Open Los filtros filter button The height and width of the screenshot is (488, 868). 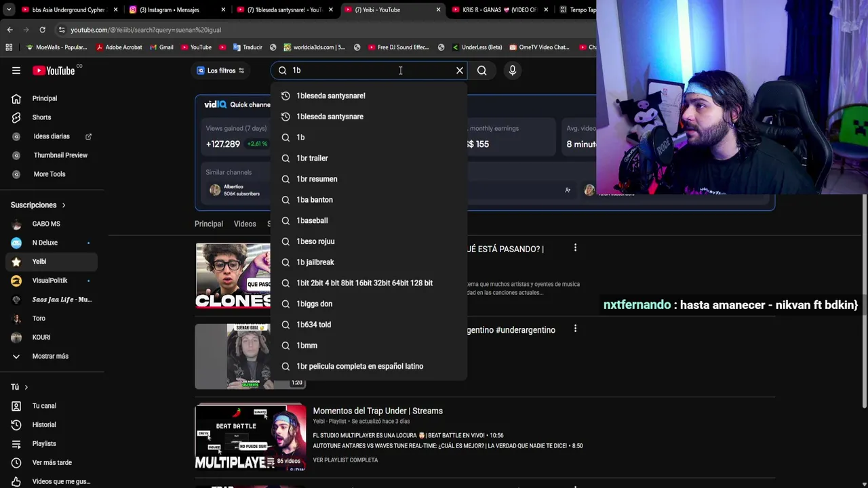220,70
